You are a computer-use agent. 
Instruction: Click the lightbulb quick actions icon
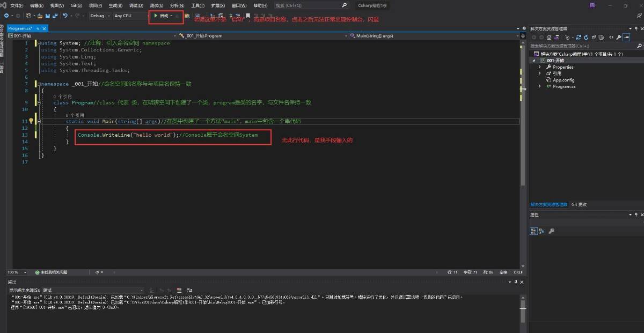tap(31, 121)
